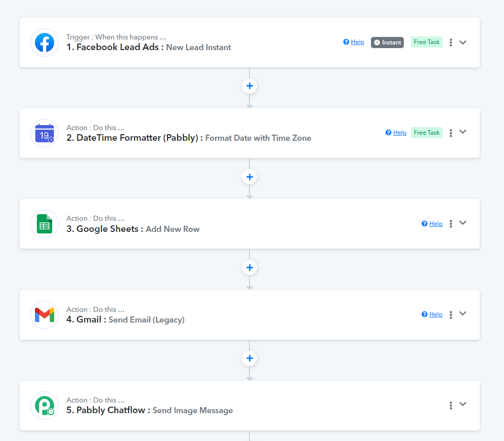Open three-dot menu for Pabbly Chatflow step

click(450, 406)
